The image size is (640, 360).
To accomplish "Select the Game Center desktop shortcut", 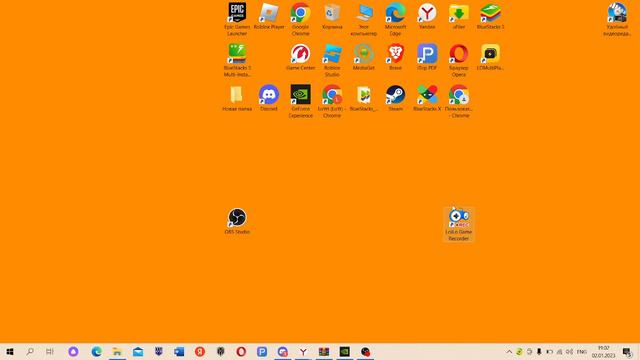I will pyautogui.click(x=300, y=57).
